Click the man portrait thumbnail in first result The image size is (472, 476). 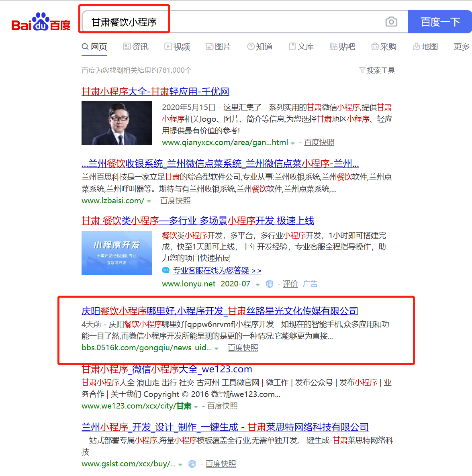coord(116,123)
